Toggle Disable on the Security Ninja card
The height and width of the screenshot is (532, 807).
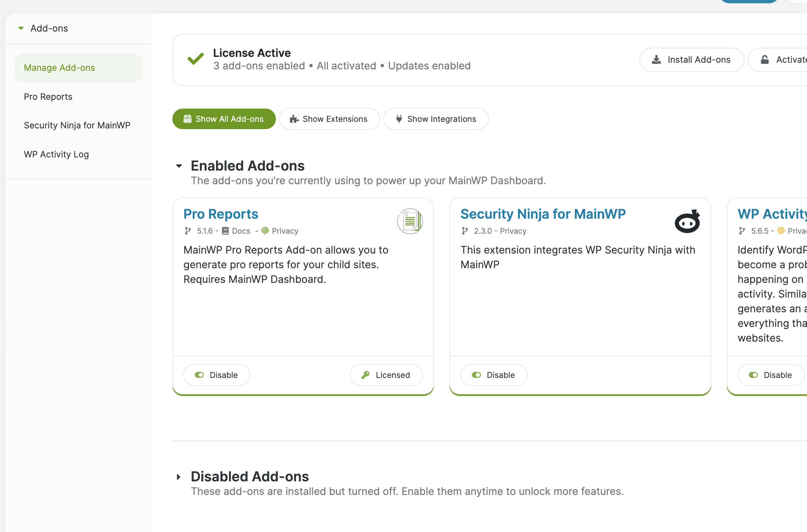click(x=494, y=375)
